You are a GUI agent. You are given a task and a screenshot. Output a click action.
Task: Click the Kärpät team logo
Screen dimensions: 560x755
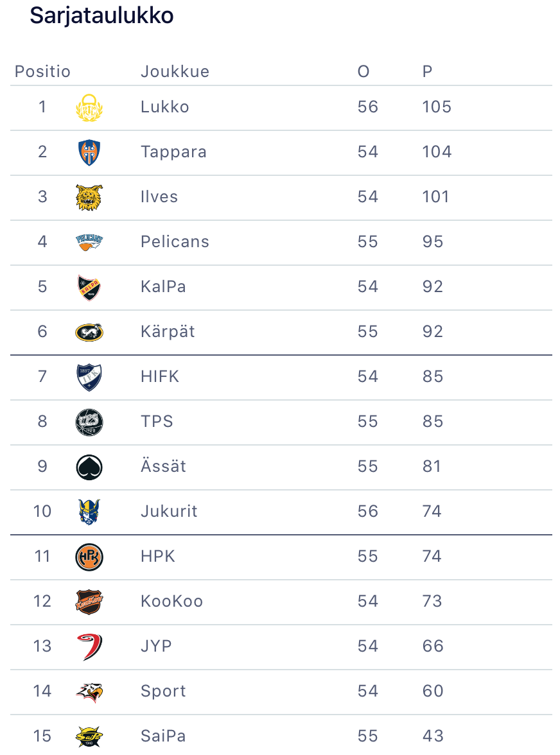(89, 332)
